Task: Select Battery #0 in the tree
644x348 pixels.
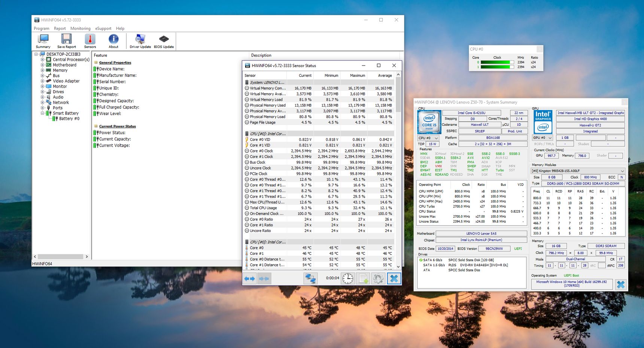Action: coord(69,119)
